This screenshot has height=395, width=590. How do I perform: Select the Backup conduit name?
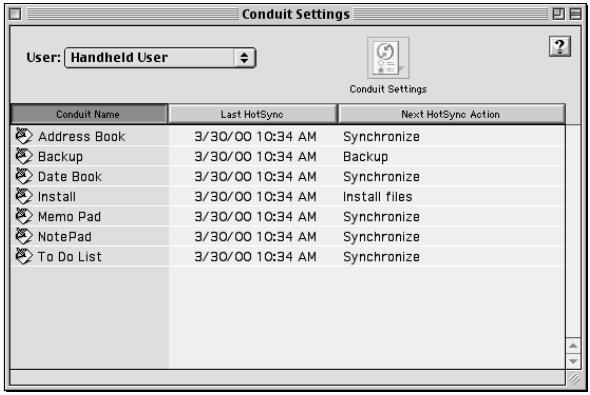[60, 156]
